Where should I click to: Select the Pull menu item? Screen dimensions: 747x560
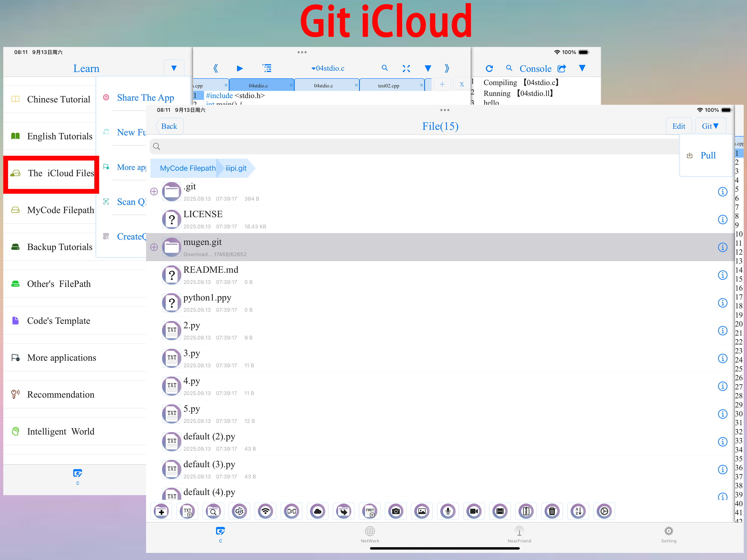706,155
